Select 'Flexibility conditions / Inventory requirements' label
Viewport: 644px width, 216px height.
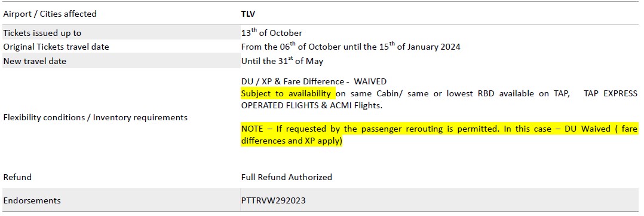(x=96, y=118)
